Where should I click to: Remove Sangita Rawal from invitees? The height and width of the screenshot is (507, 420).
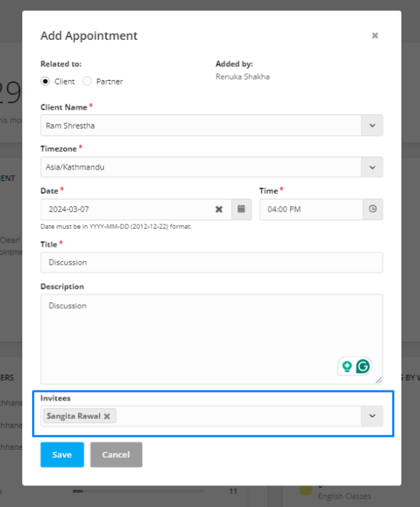pyautogui.click(x=107, y=416)
